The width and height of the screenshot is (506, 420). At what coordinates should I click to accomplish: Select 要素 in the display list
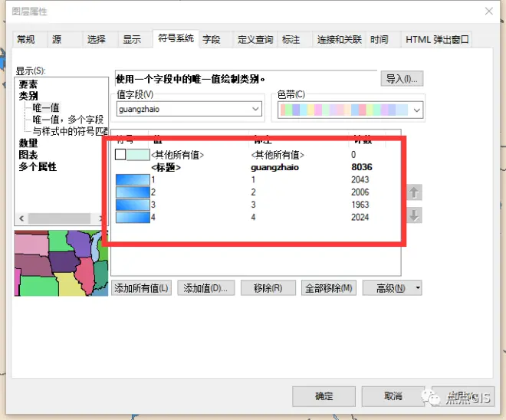pyautogui.click(x=28, y=84)
